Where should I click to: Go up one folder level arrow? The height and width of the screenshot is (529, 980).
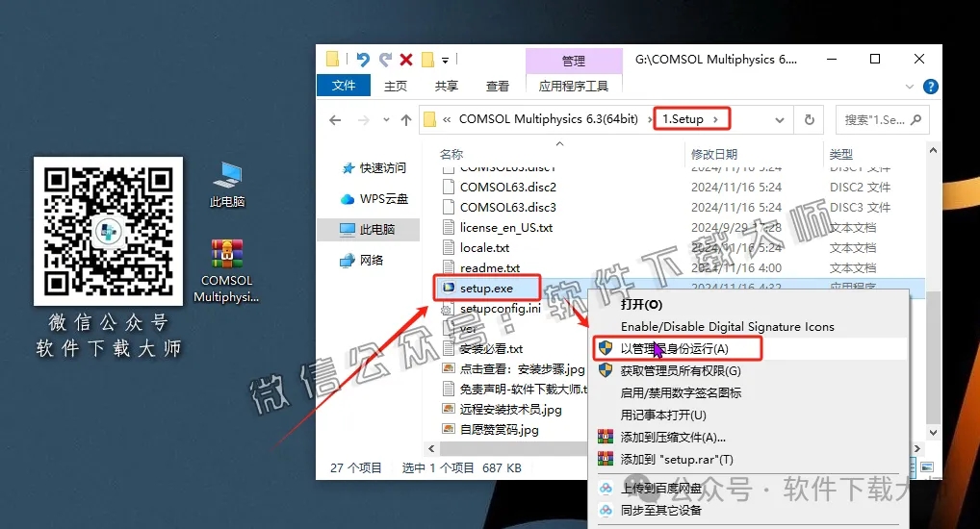pos(406,120)
